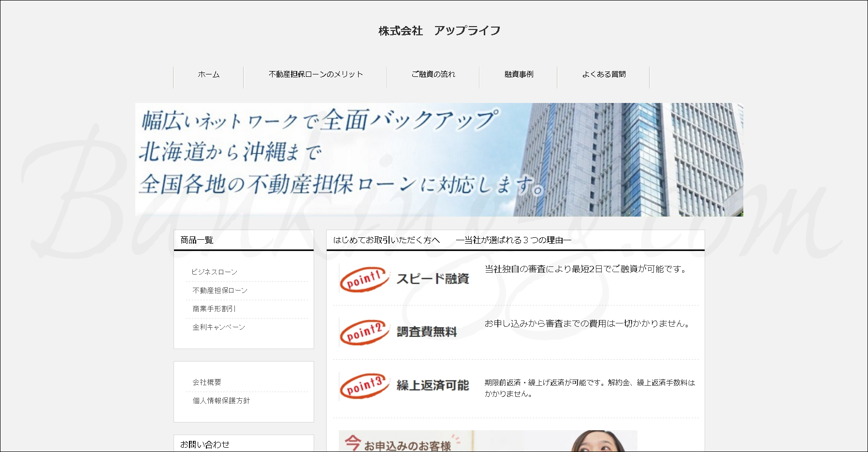This screenshot has height=452, width=868.
Task: Click the 調査費無料 heading
Action: click(427, 332)
